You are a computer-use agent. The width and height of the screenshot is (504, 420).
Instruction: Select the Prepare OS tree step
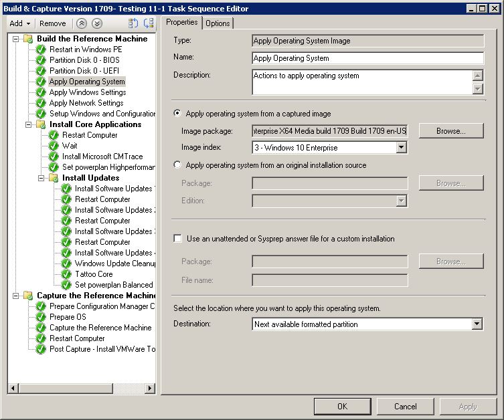click(x=68, y=317)
